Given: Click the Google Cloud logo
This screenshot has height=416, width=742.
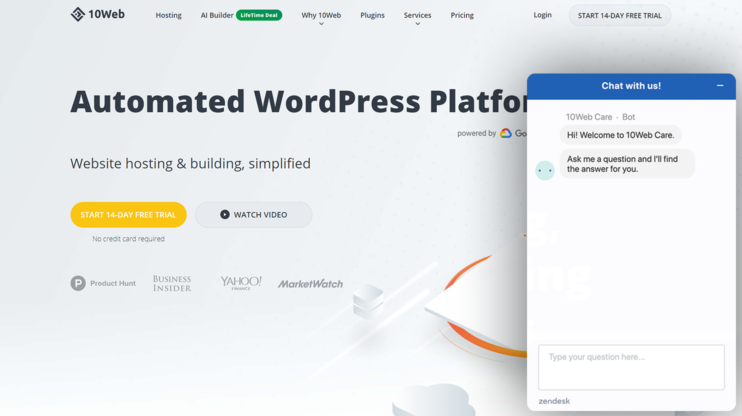Looking at the screenshot, I should [x=506, y=133].
